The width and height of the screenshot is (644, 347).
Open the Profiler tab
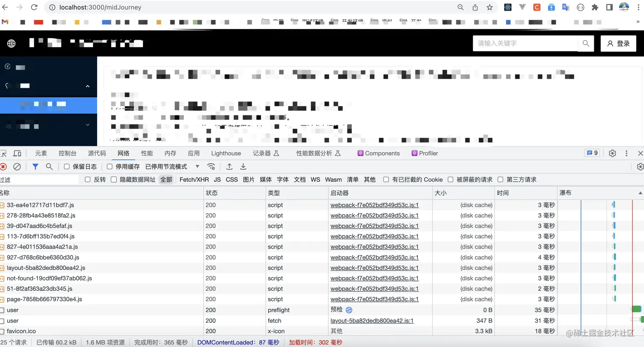click(425, 153)
